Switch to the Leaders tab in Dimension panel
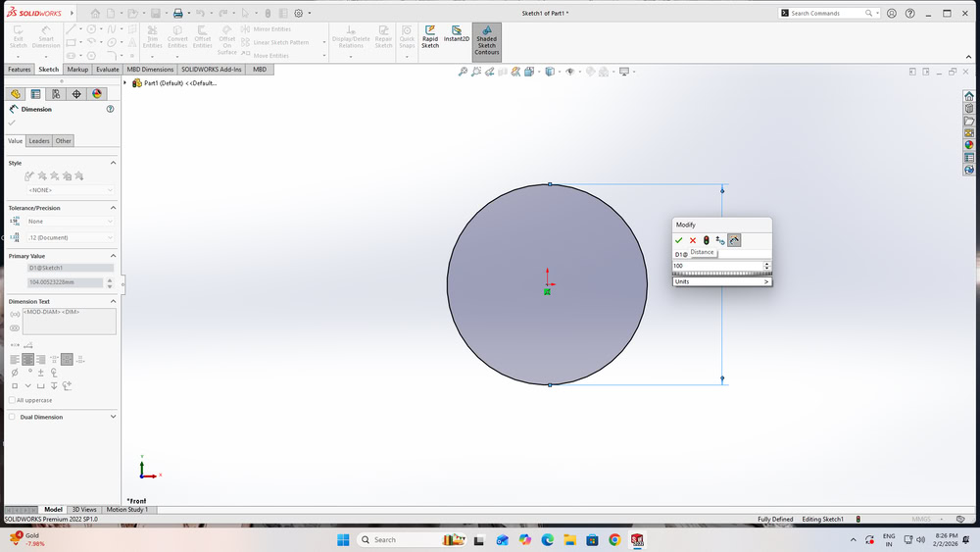 39,140
